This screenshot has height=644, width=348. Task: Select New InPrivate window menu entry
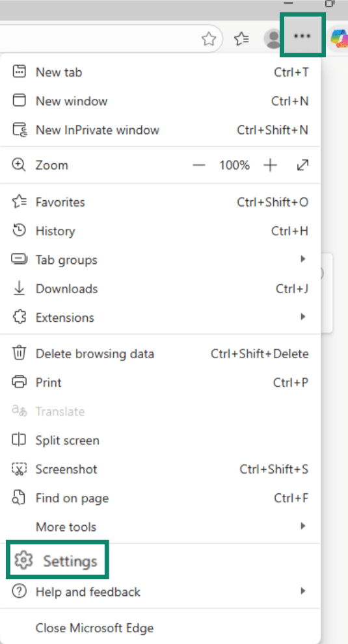coord(161,130)
